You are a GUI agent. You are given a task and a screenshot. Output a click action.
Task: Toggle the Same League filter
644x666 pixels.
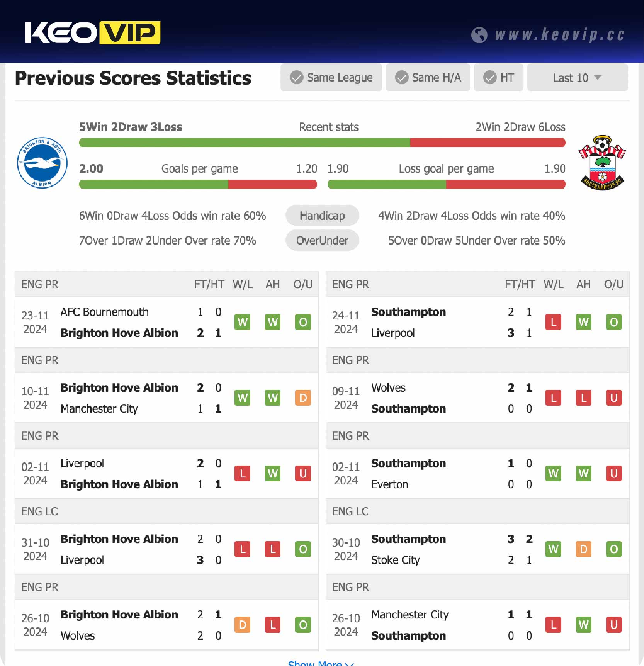pyautogui.click(x=331, y=77)
